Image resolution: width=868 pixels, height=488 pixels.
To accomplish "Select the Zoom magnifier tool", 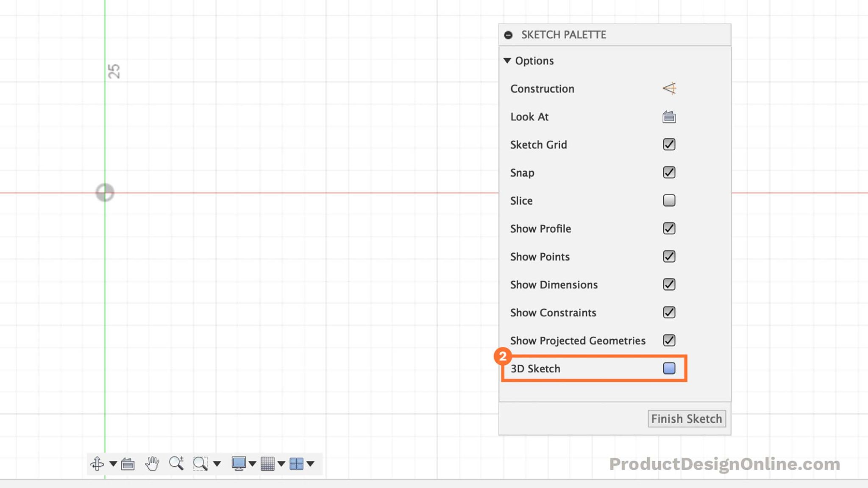I will pyautogui.click(x=177, y=464).
